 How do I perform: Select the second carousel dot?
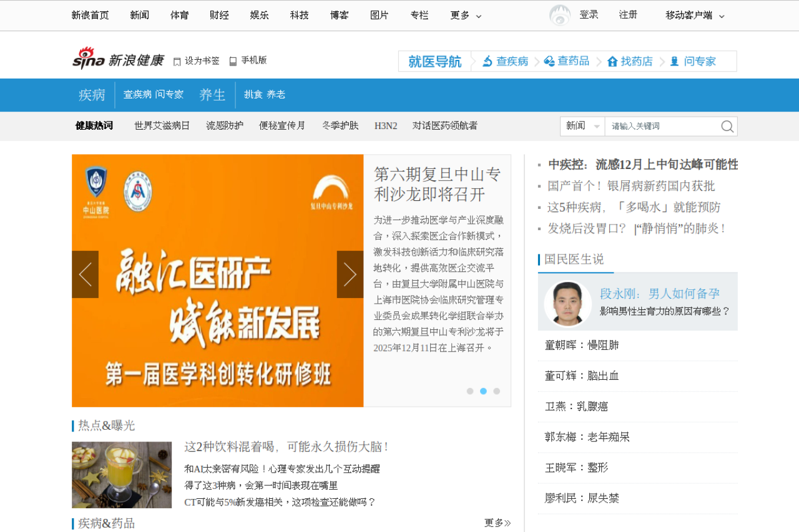click(x=483, y=391)
